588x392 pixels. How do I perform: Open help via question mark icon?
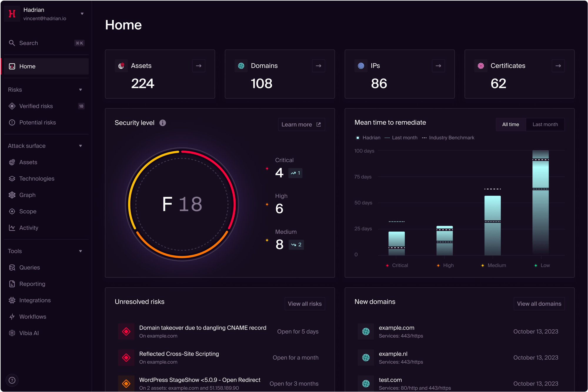(12, 380)
